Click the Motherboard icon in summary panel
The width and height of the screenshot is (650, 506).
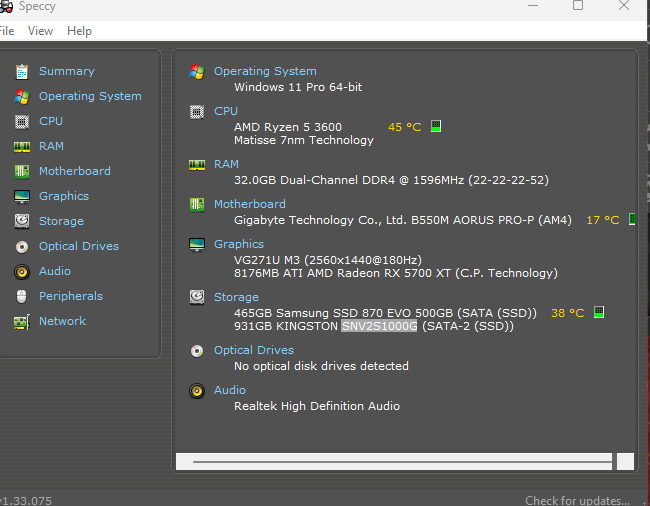click(x=197, y=205)
